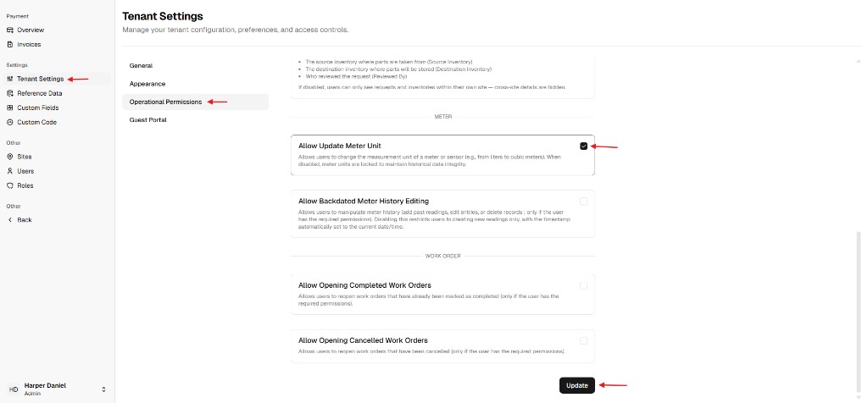Click the Allow Backdated Meter History Editing heading
This screenshot has height=403, width=868.
[x=364, y=201]
